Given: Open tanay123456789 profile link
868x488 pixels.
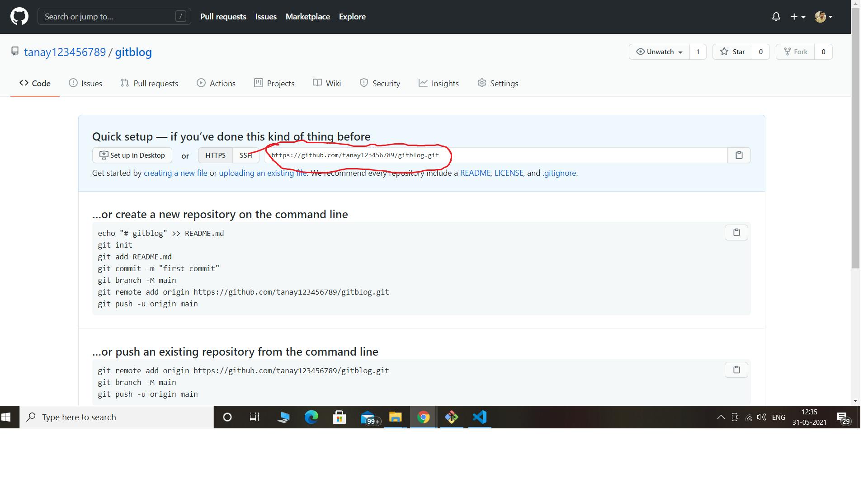Looking at the screenshot, I should (65, 52).
